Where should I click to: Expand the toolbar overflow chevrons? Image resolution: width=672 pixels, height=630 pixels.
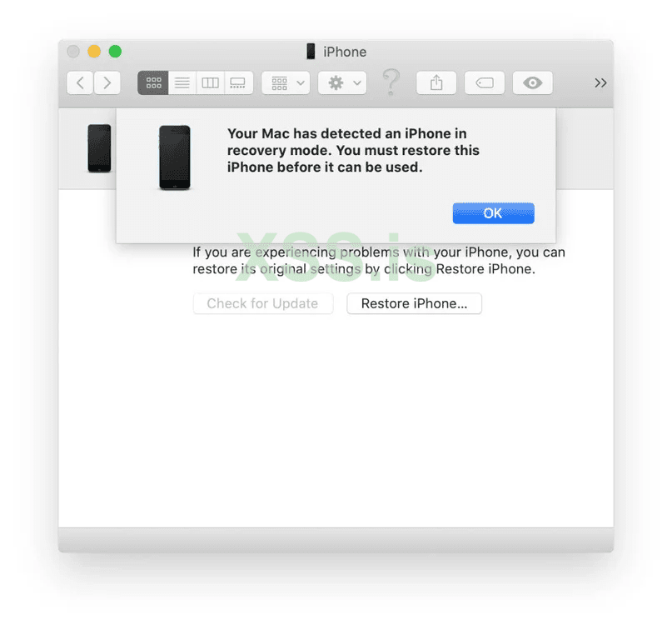(600, 82)
